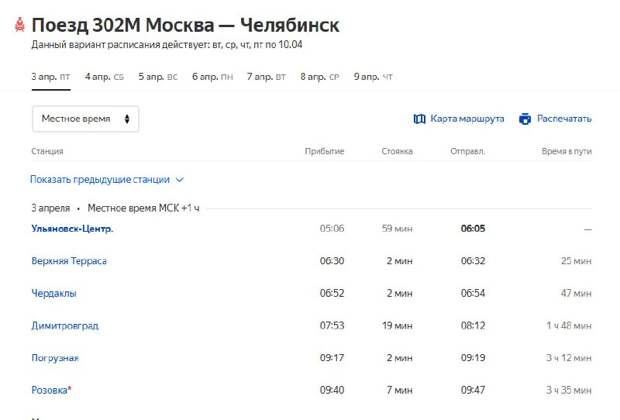Click the Погрузная station link

(55, 357)
